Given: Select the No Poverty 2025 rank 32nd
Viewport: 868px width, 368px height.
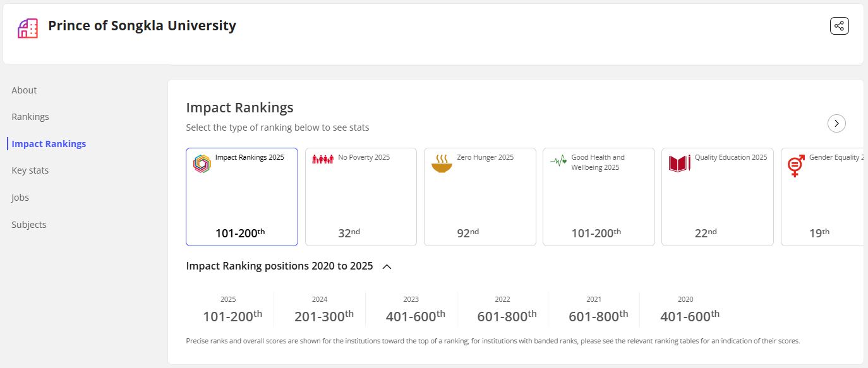Looking at the screenshot, I should [349, 233].
